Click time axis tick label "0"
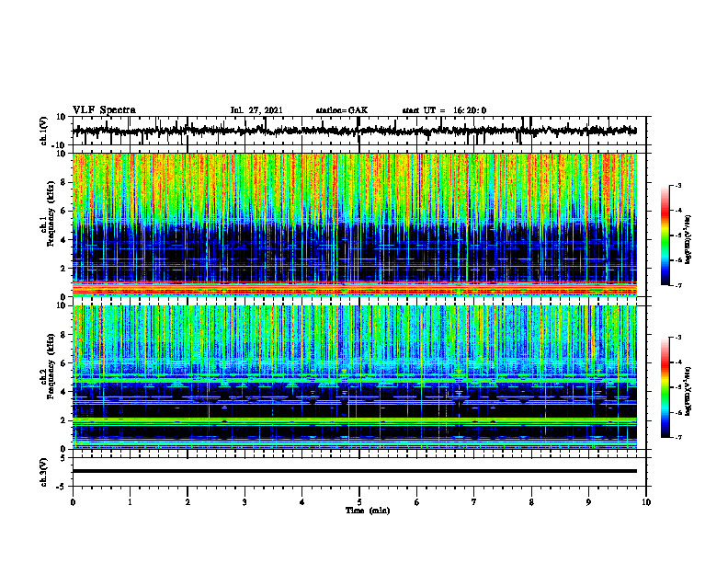728x563 pixels. pos(73,502)
